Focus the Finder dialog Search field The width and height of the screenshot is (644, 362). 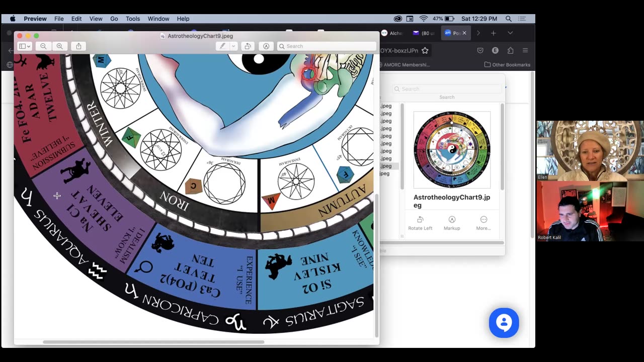(x=447, y=89)
